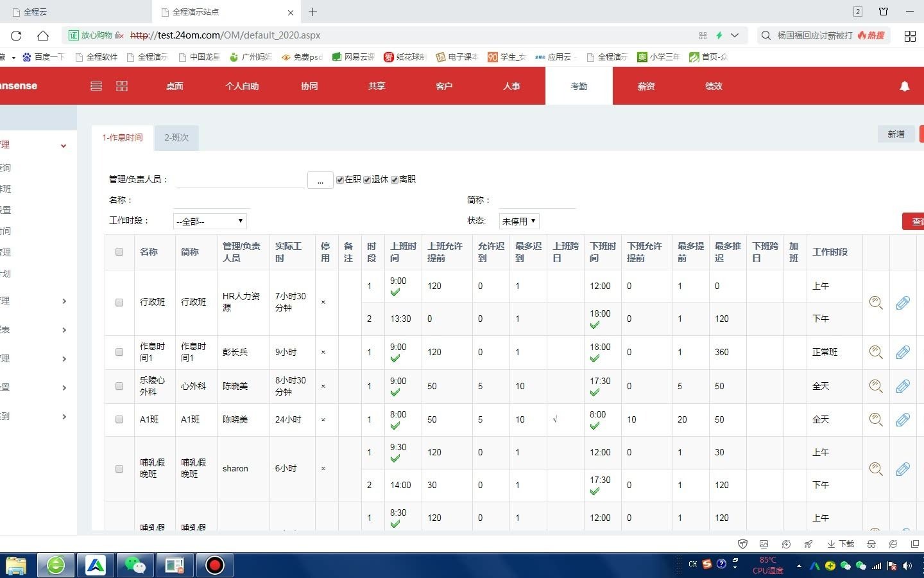Open a new browser tab with plus icon

tap(312, 12)
